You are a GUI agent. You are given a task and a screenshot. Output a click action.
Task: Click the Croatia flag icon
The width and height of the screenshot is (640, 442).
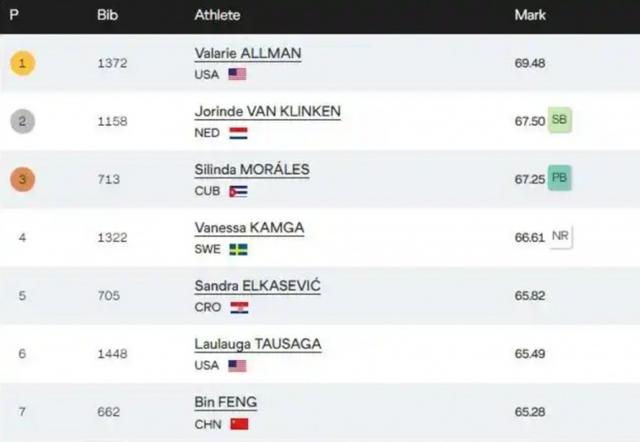tap(239, 308)
